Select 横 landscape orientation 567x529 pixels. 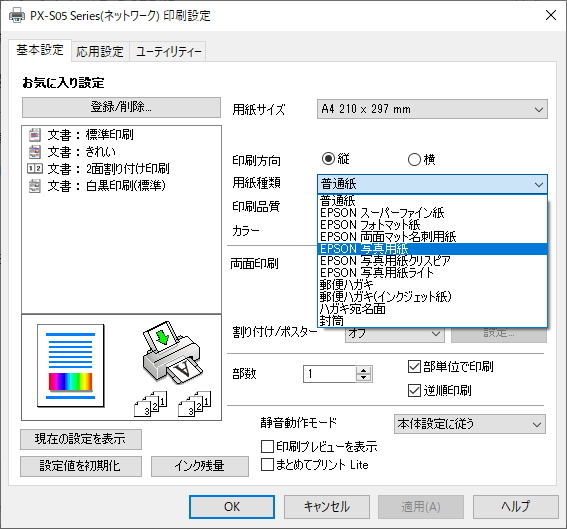pos(414,159)
